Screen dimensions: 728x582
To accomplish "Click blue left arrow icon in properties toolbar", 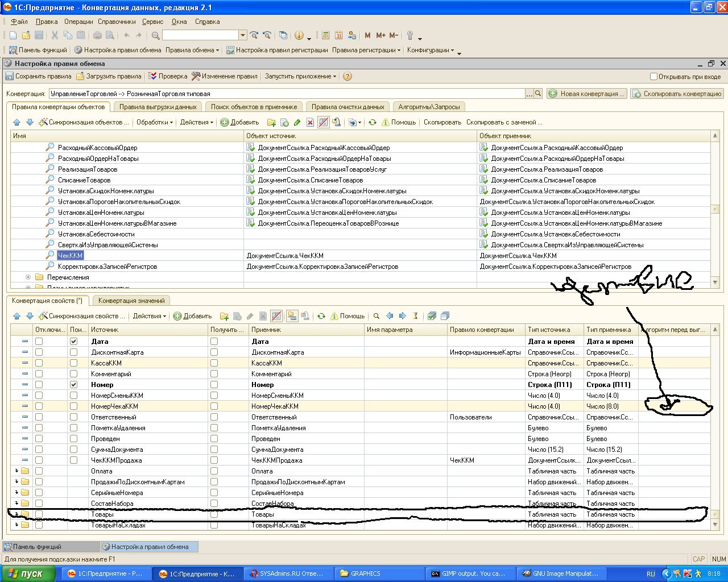I will [390, 316].
